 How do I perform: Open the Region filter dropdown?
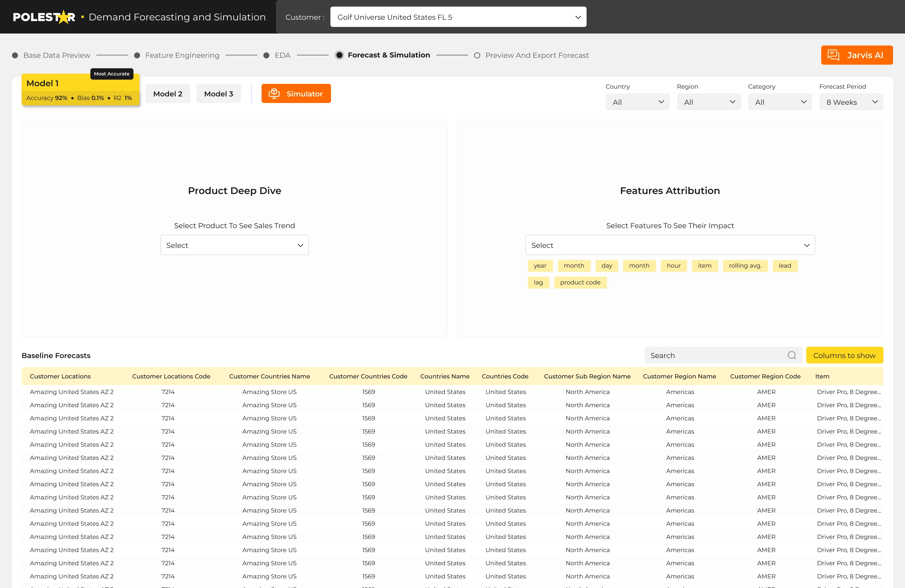pos(708,101)
